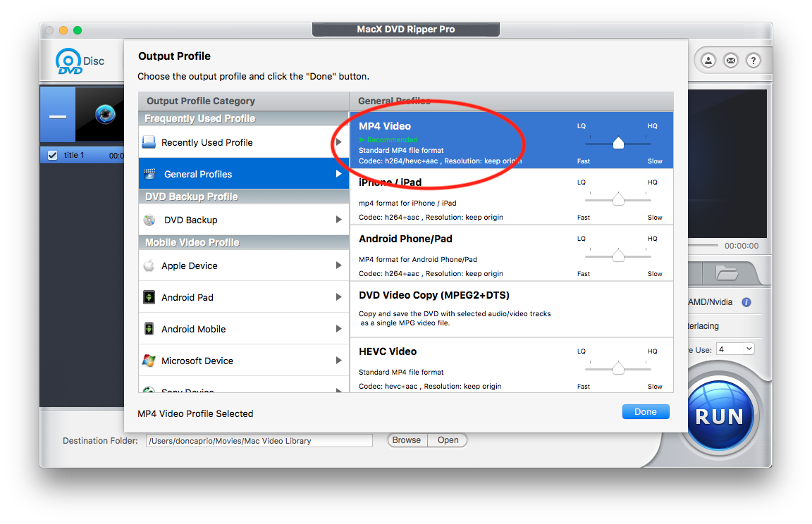The image size is (812, 524).
Task: Open the email support icon
Action: pos(731,61)
